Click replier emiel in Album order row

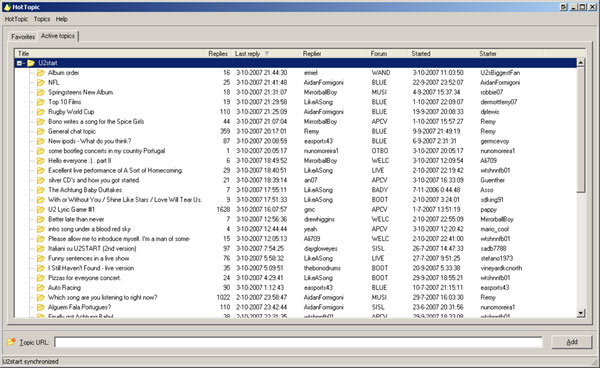pyautogui.click(x=311, y=73)
